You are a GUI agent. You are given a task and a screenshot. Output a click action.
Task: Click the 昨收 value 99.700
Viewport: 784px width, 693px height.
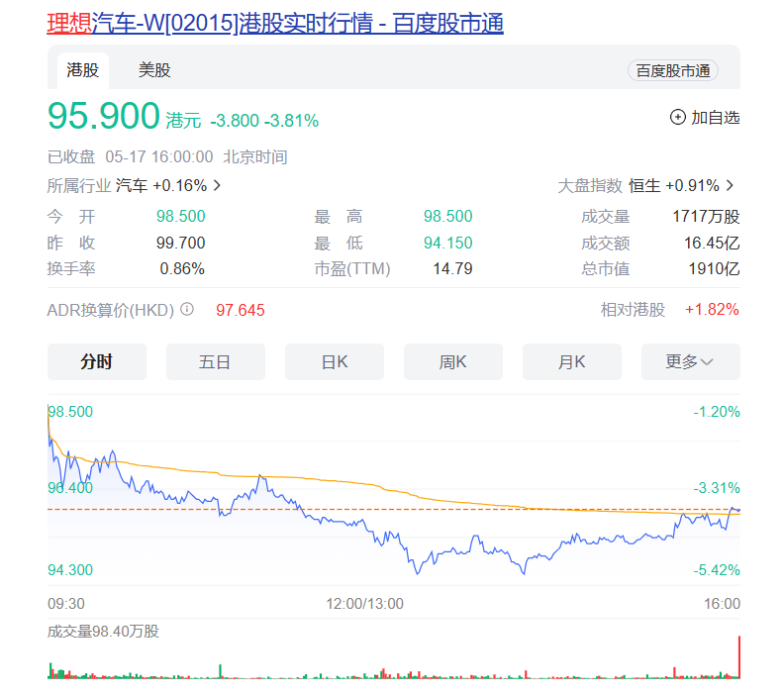[180, 243]
